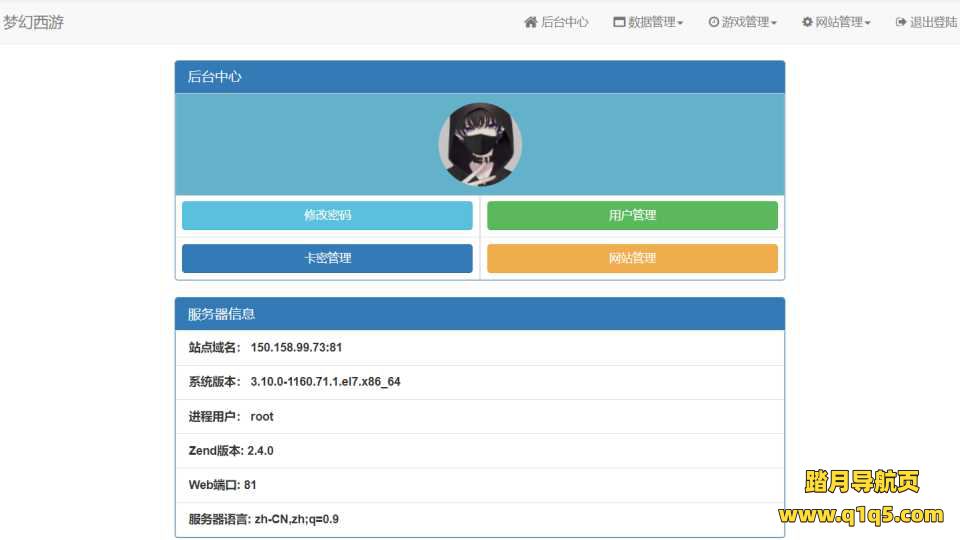Click the 进程用户 root value

tap(262, 417)
